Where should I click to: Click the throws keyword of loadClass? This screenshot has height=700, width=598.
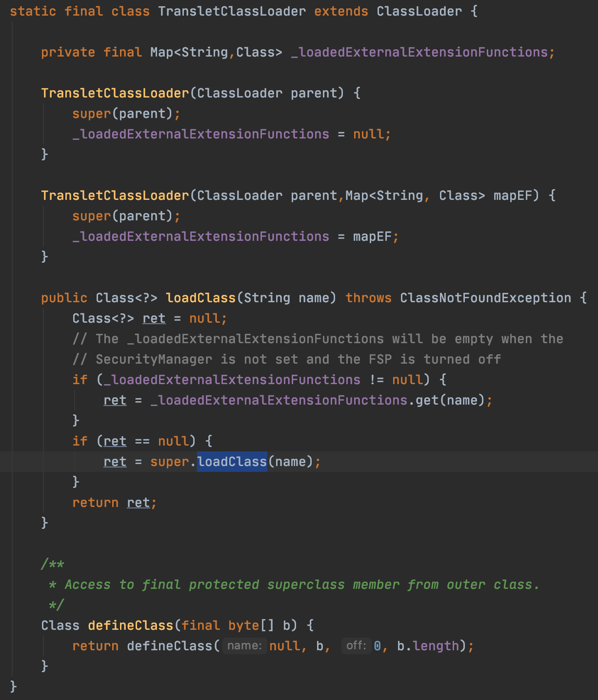[368, 298]
